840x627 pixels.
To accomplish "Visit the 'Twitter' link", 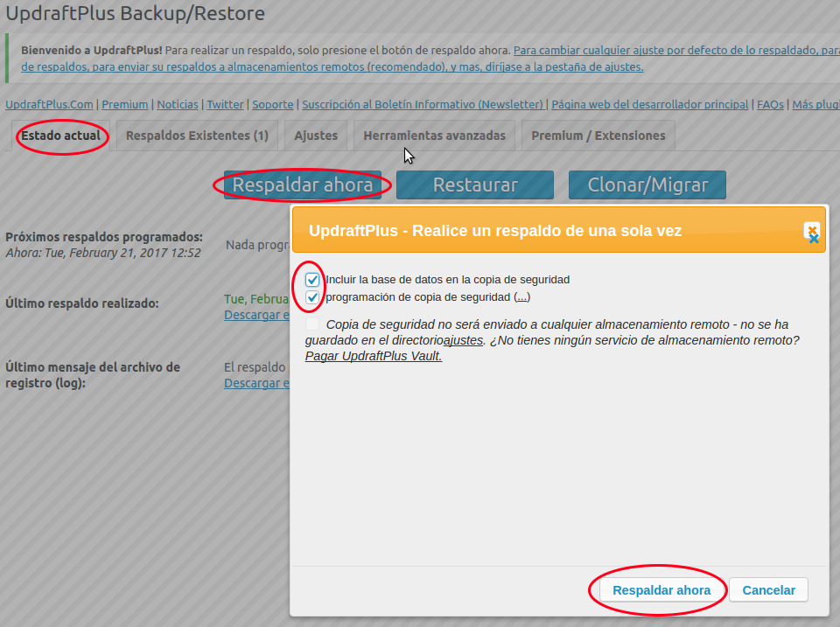I will [225, 104].
